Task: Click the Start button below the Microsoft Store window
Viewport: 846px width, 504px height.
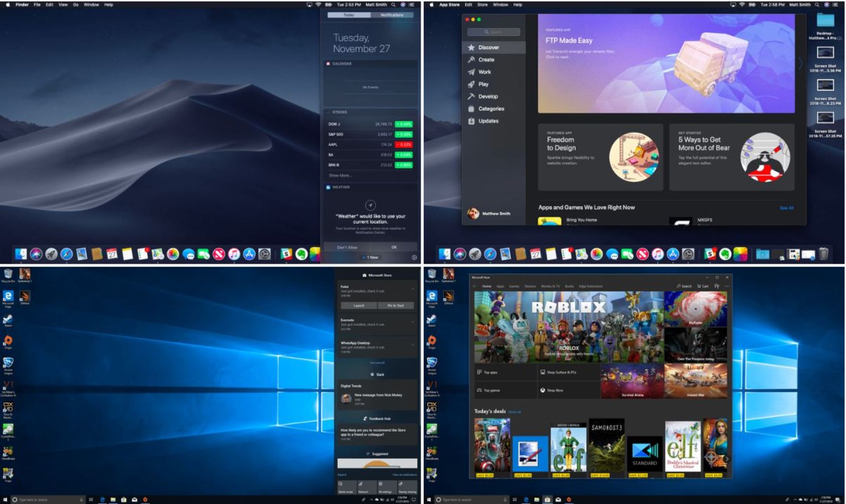Action: click(x=429, y=500)
